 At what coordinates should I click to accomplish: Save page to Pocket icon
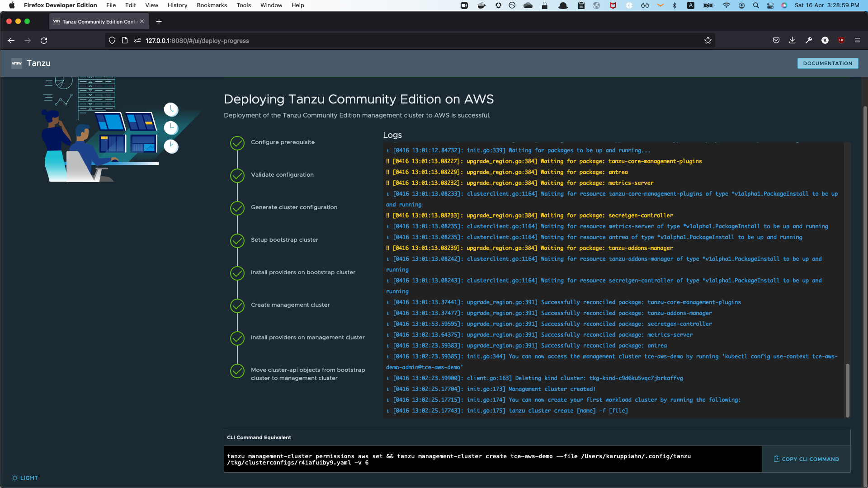pos(776,41)
